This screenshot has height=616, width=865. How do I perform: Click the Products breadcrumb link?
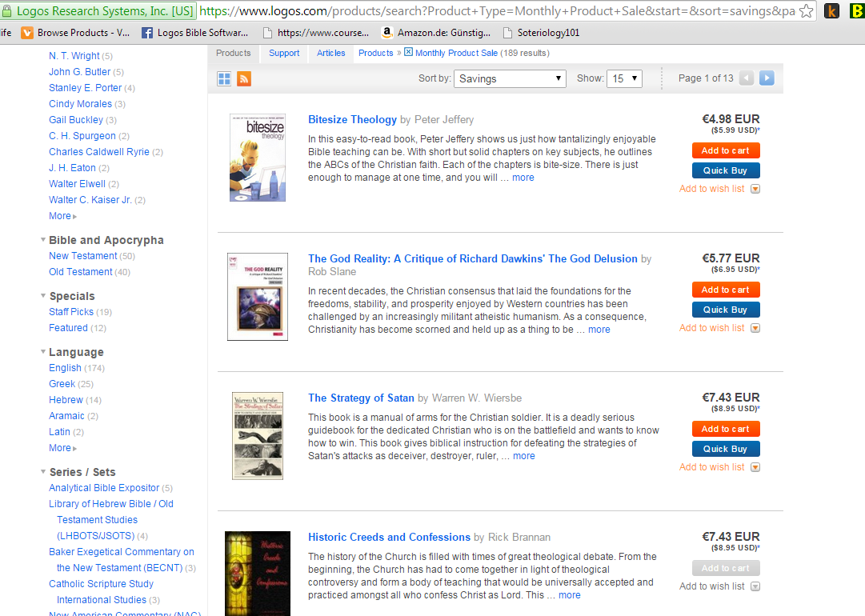pyautogui.click(x=375, y=53)
